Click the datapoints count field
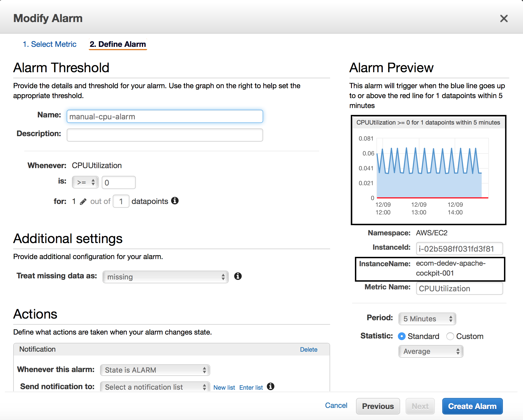523x420 pixels. click(x=121, y=201)
